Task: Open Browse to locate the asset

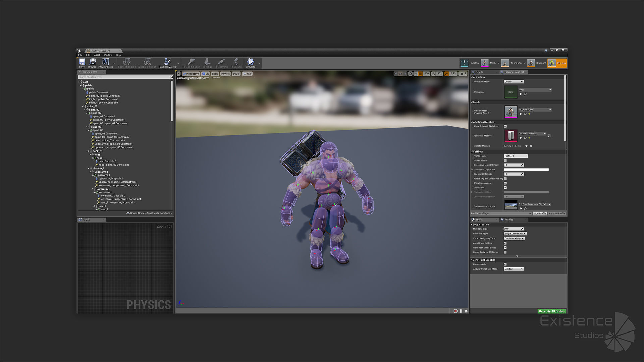Action: point(92,62)
